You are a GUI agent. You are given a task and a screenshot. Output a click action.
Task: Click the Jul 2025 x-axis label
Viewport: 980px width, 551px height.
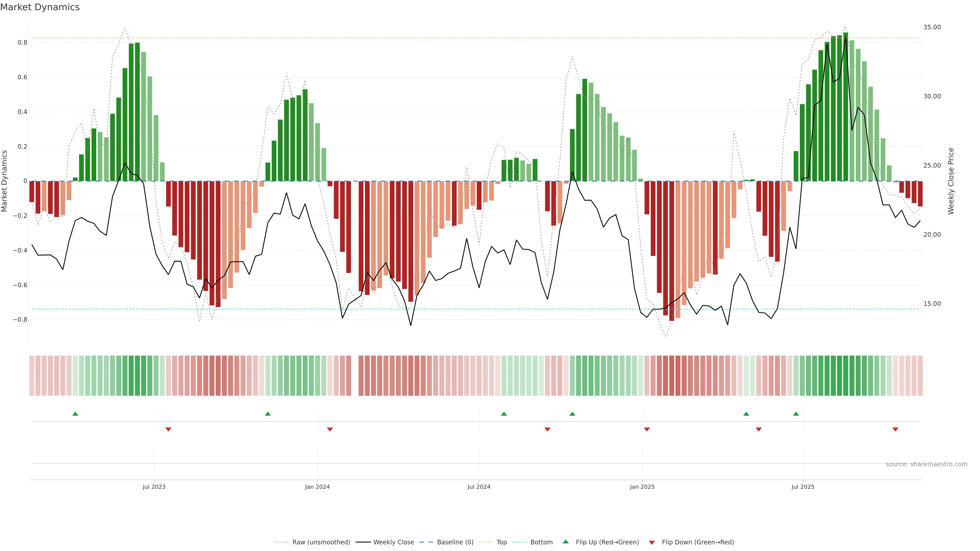(x=803, y=487)
